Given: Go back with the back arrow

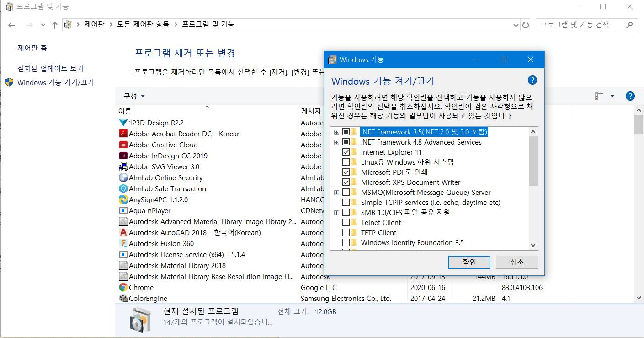Looking at the screenshot, I should (12, 25).
